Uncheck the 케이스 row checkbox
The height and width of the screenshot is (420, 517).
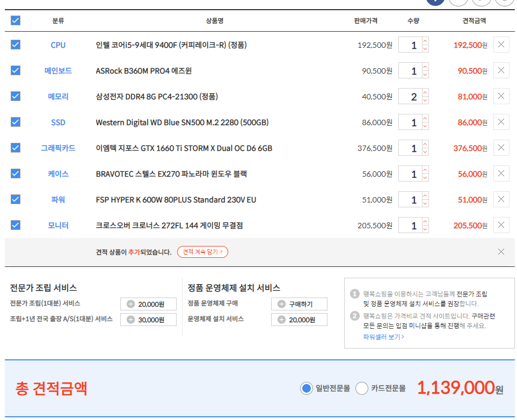pos(16,173)
